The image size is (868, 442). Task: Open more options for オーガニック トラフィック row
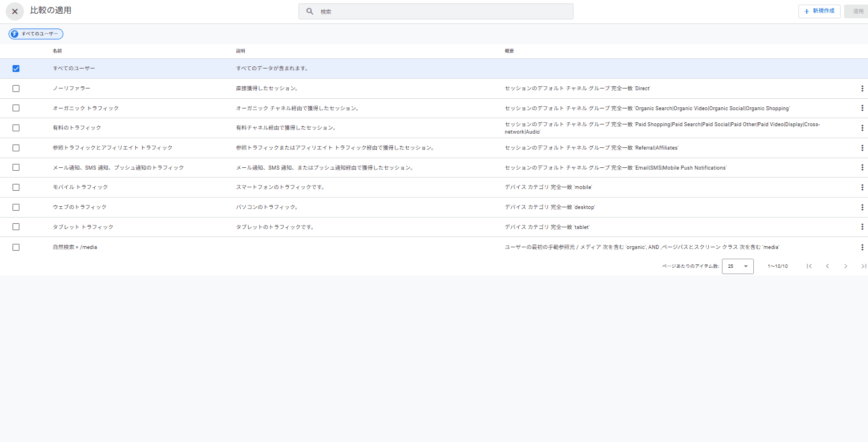862,108
